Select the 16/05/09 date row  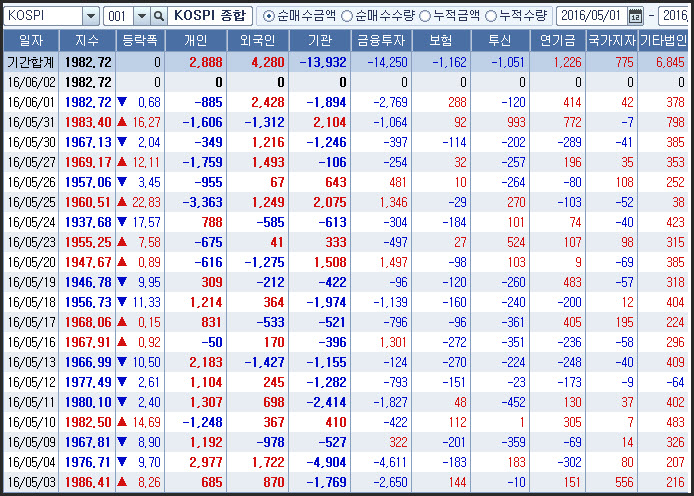coord(346,442)
